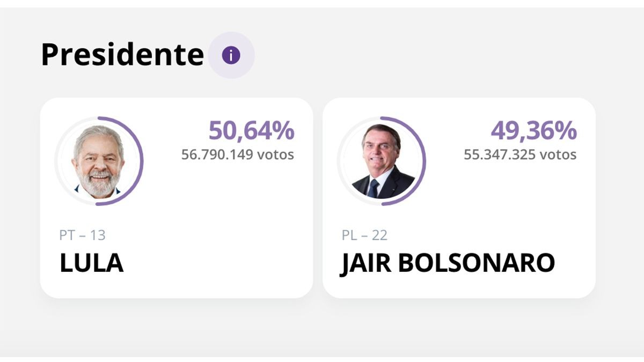Click the white strip at the page top
This screenshot has height=362, width=644.
coord(322,3)
